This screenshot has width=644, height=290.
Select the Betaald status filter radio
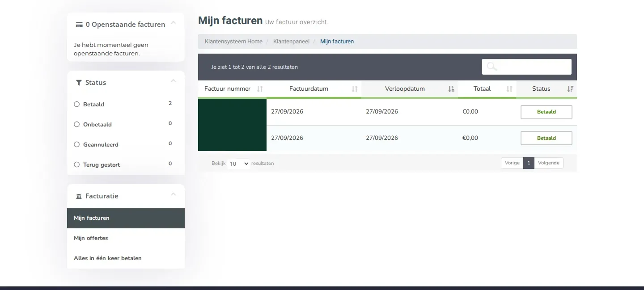(76, 104)
